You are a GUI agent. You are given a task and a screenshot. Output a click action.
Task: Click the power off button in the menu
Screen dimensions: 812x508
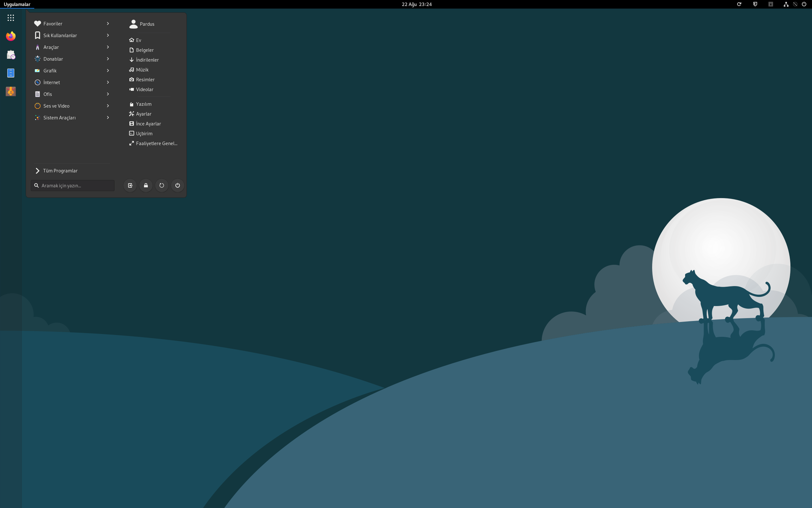coord(178,185)
